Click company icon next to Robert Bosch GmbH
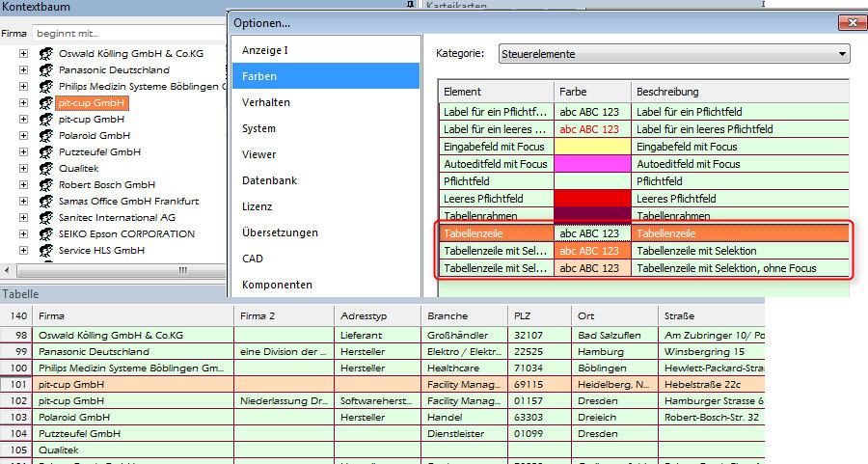 coord(46,185)
